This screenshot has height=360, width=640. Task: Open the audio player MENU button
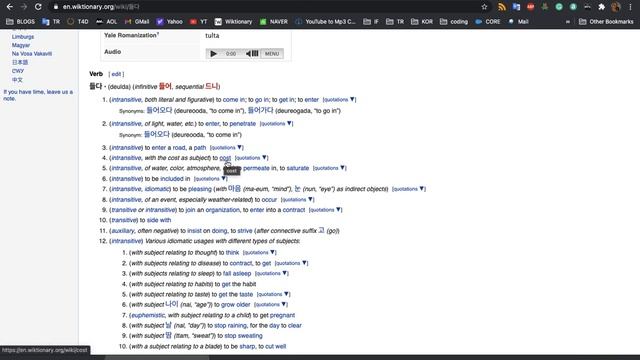click(272, 53)
